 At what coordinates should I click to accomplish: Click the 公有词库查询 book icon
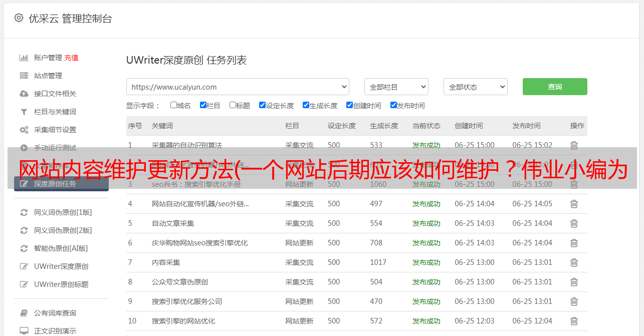(x=24, y=313)
